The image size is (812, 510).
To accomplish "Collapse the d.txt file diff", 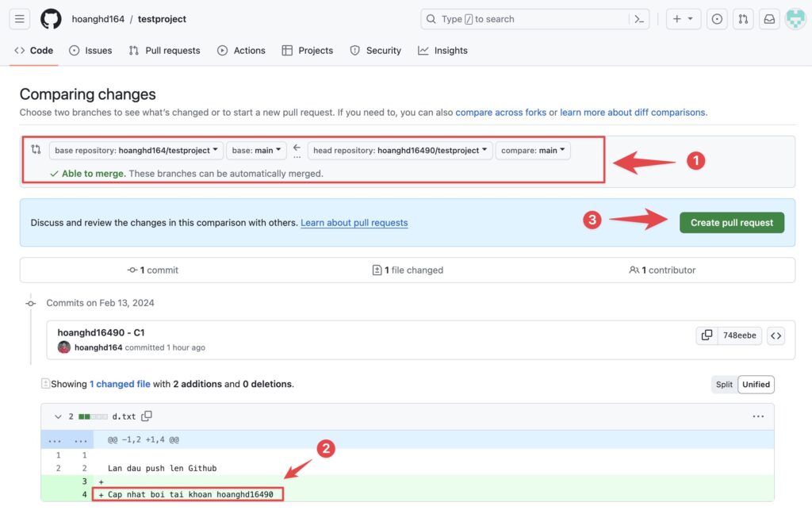I will pos(58,416).
